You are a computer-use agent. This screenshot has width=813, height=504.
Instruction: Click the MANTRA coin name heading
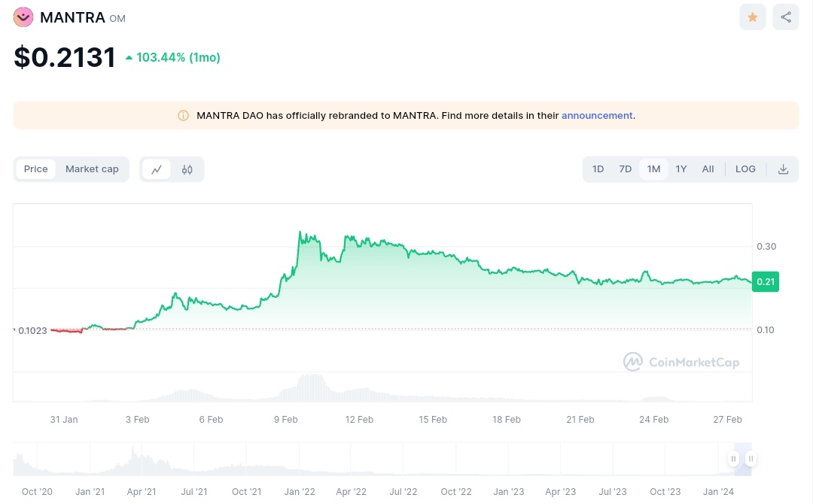point(72,17)
